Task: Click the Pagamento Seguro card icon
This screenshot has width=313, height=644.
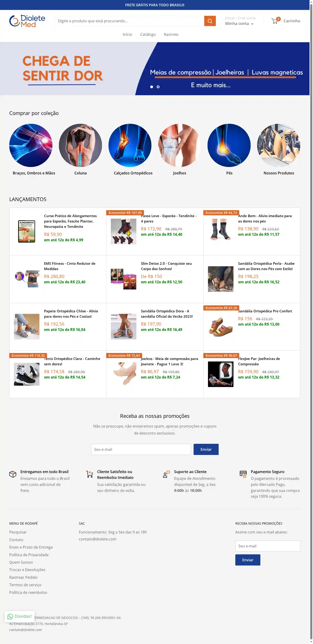Action: click(x=243, y=474)
